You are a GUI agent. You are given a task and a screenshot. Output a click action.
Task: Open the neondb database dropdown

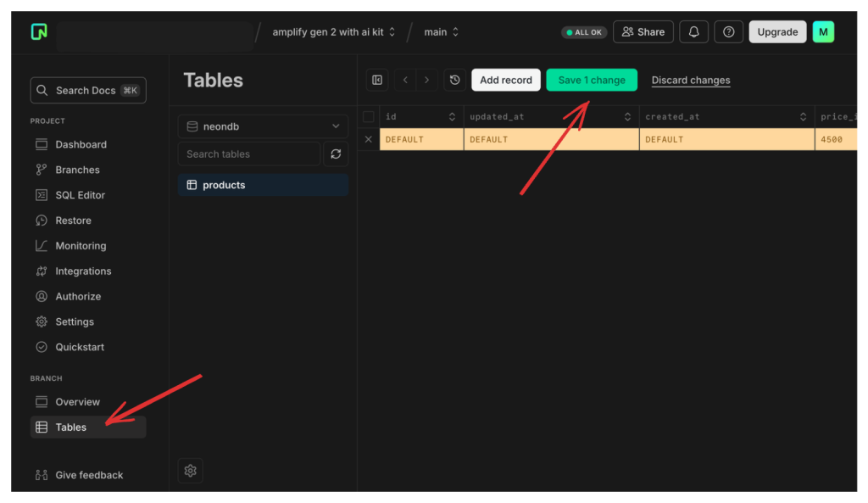coord(263,126)
